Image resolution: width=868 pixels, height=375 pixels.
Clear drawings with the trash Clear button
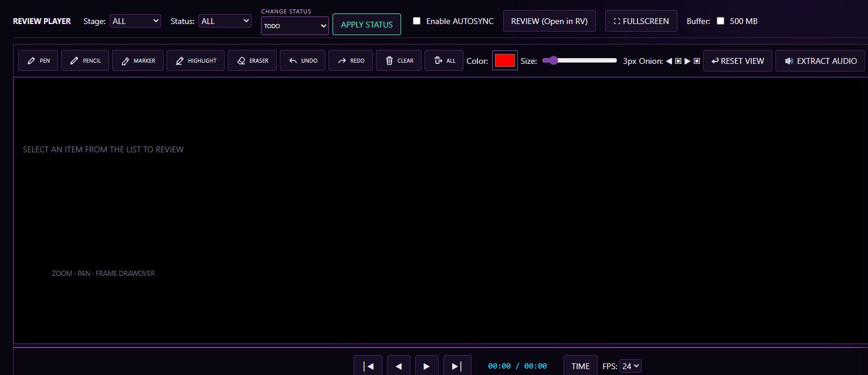(399, 60)
